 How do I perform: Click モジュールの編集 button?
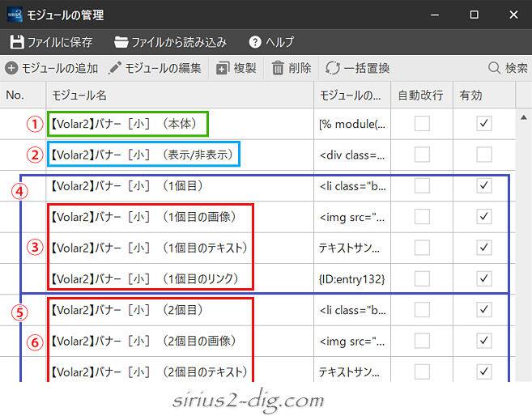coord(155,68)
